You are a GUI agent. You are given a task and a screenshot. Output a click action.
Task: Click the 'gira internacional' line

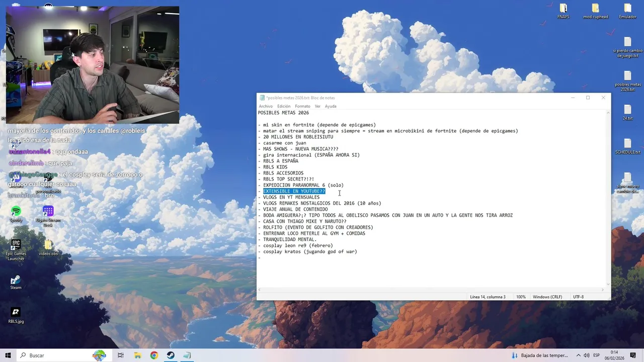[309, 155]
